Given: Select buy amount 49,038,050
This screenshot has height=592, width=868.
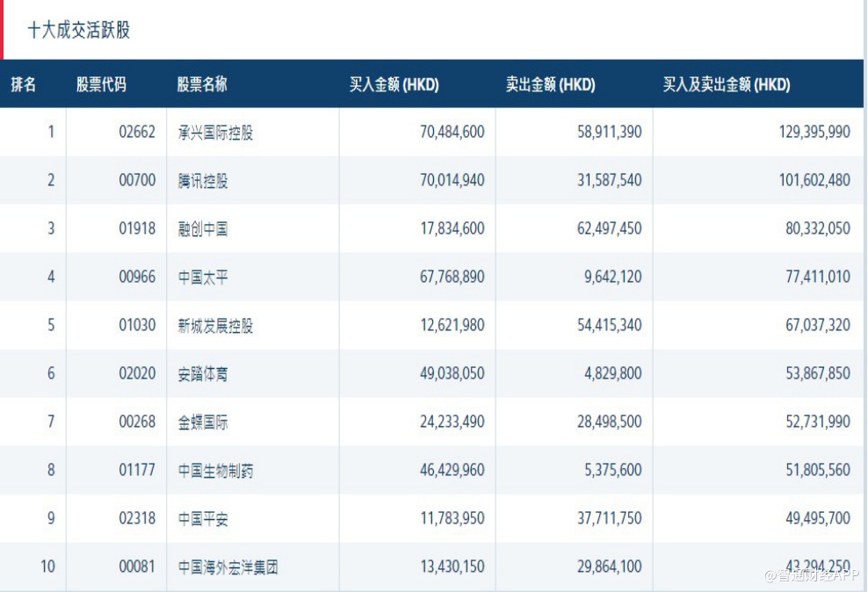Looking at the screenshot, I should pyautogui.click(x=452, y=373).
